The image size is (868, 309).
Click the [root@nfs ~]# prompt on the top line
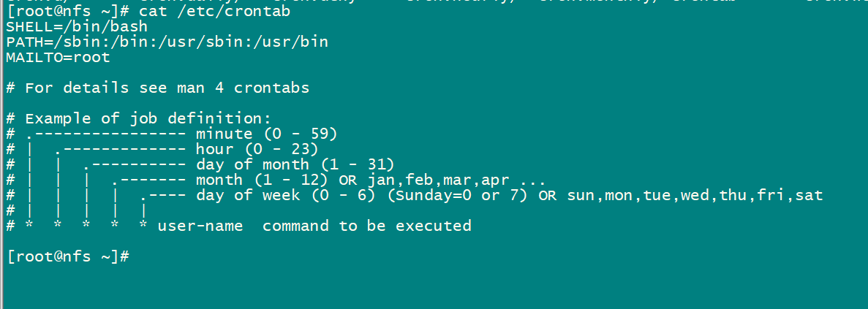67,12
